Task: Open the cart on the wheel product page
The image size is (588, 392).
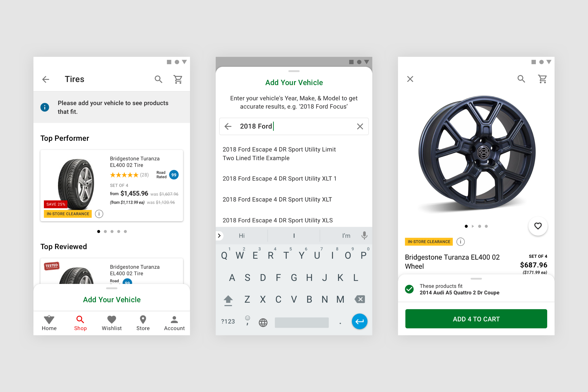Action: pos(542,79)
